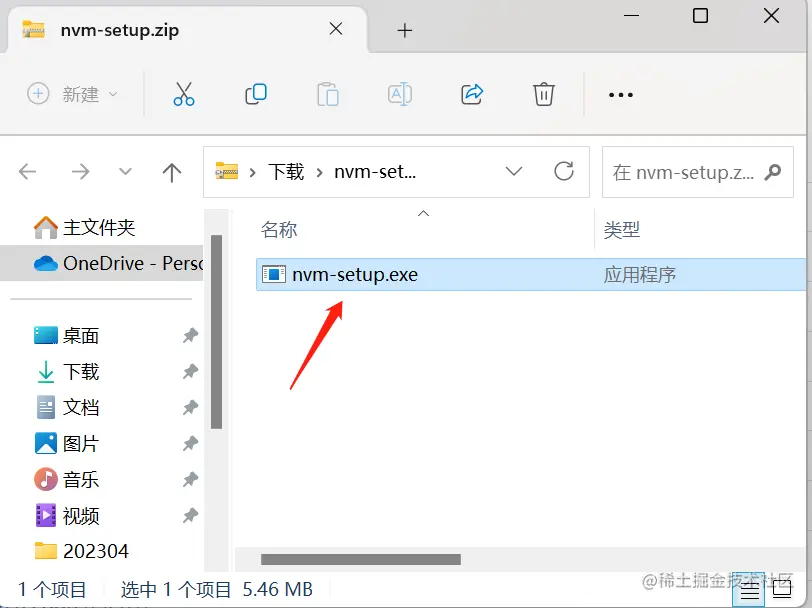
Task: Click the nvm-setup.exe application icon
Action: click(x=273, y=274)
